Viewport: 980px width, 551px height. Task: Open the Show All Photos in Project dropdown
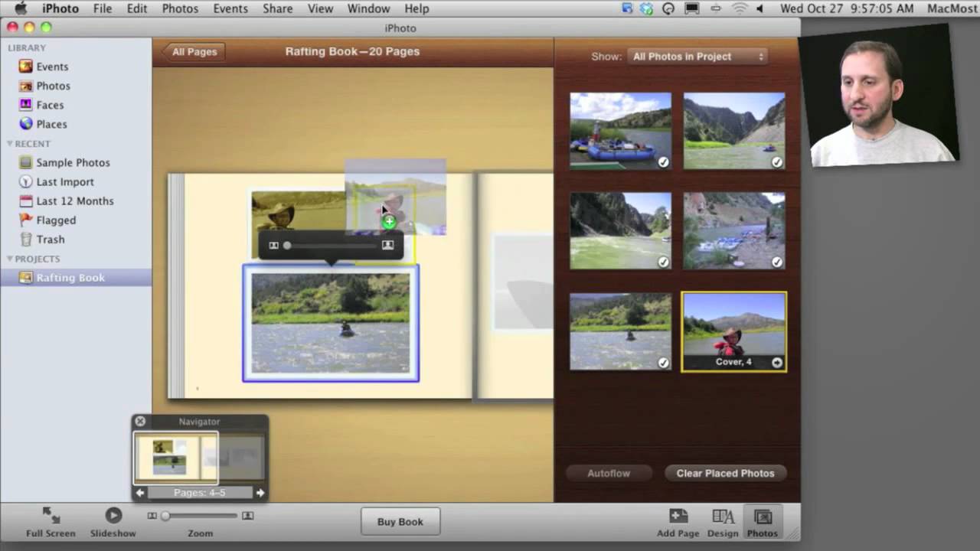(697, 57)
